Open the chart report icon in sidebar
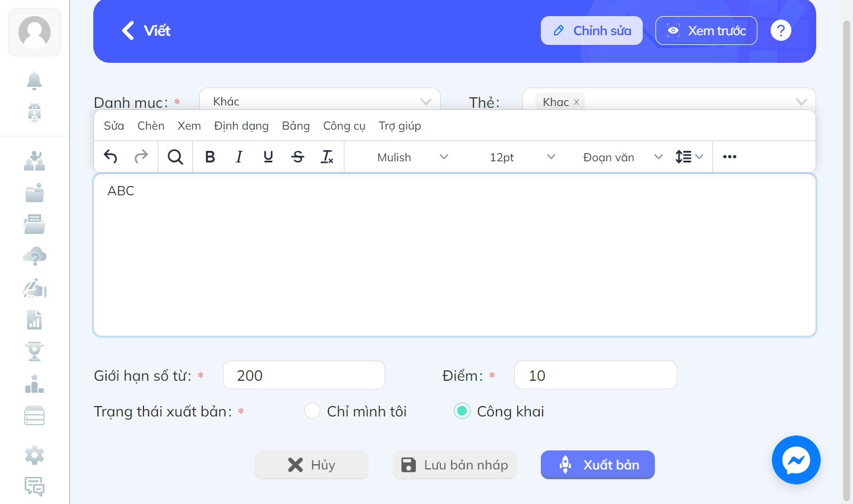The image size is (853, 504). [x=35, y=320]
